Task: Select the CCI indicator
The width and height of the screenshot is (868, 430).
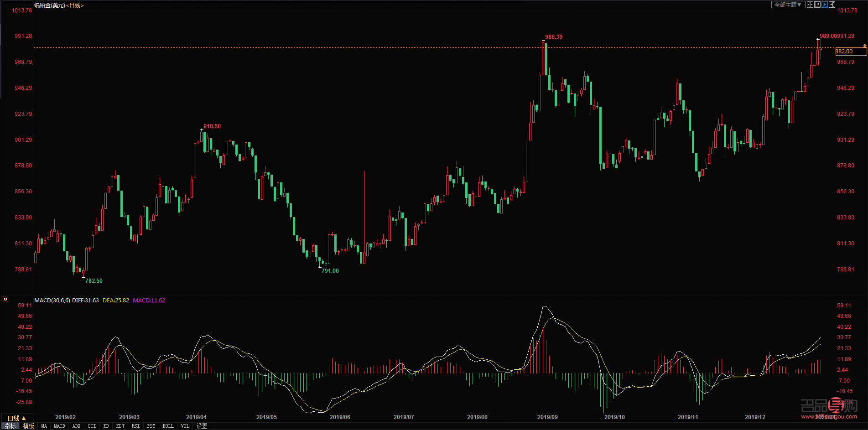Action: [92, 425]
